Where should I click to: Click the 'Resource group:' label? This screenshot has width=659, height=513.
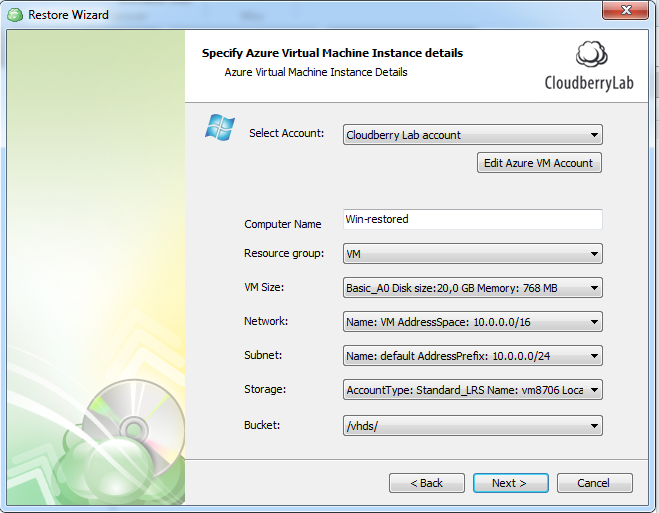pos(284,253)
